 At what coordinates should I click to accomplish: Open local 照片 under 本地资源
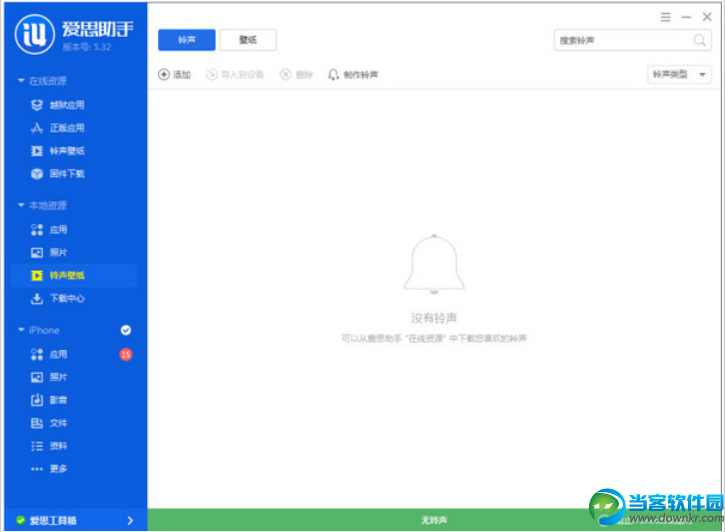49,252
